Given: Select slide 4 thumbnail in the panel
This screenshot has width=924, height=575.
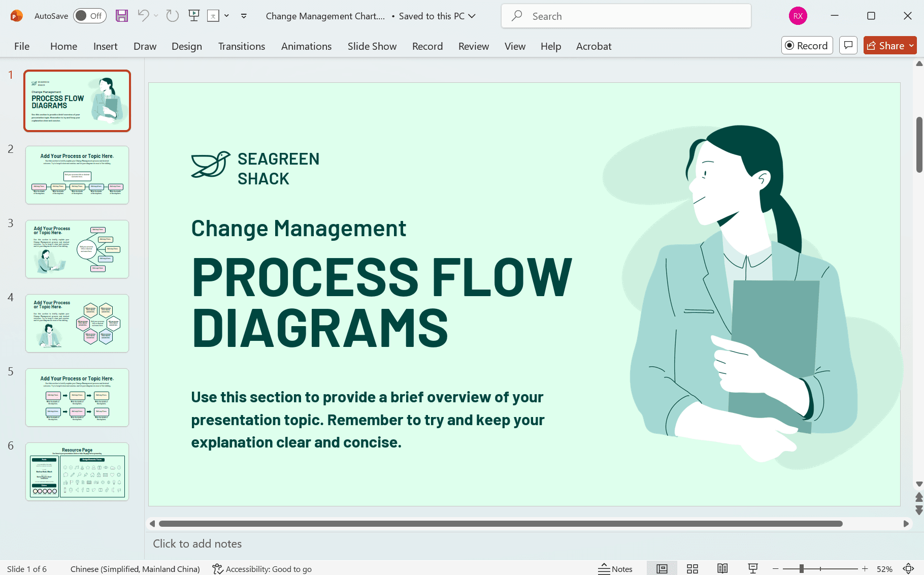Looking at the screenshot, I should [x=77, y=323].
